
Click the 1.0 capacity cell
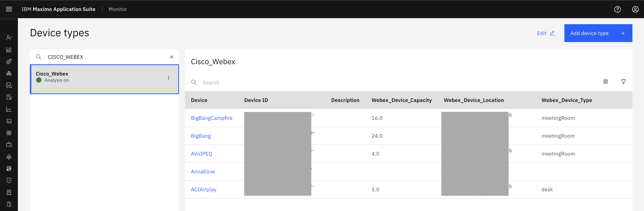click(375, 189)
